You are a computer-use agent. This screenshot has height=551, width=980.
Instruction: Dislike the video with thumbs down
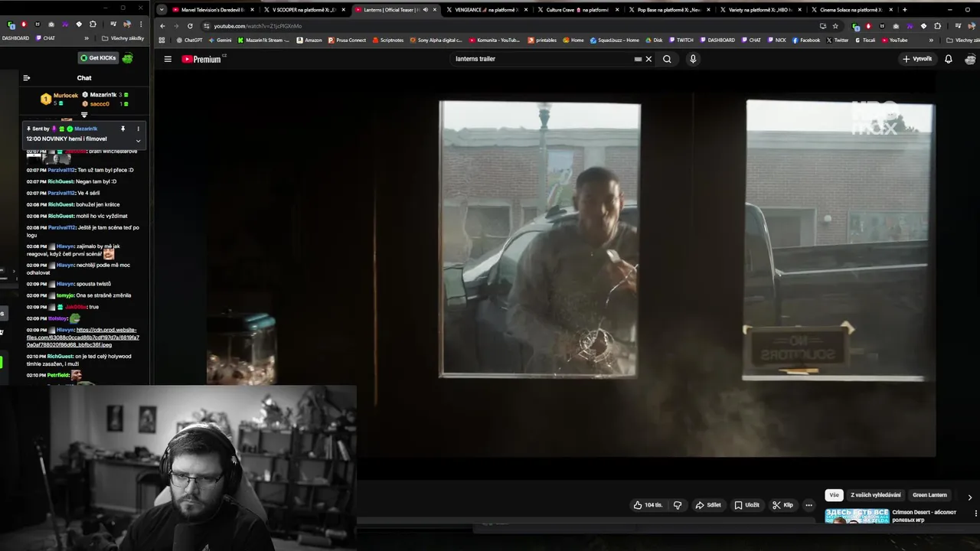(677, 505)
